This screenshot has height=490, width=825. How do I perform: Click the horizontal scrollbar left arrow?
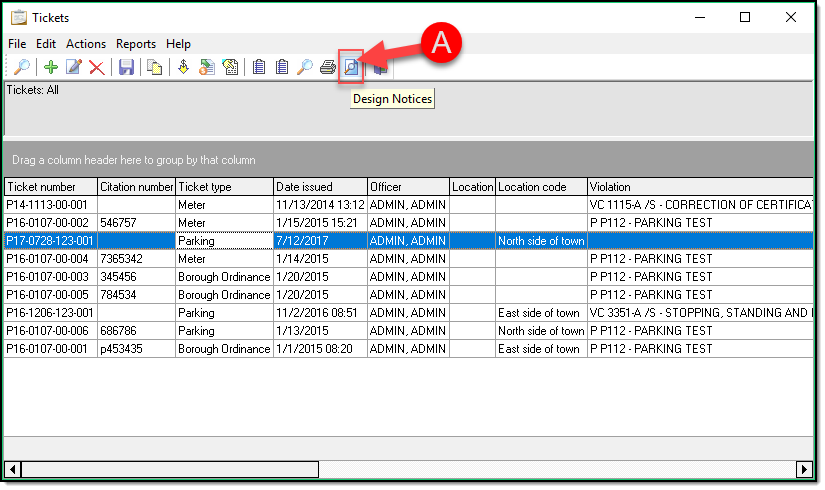13,469
